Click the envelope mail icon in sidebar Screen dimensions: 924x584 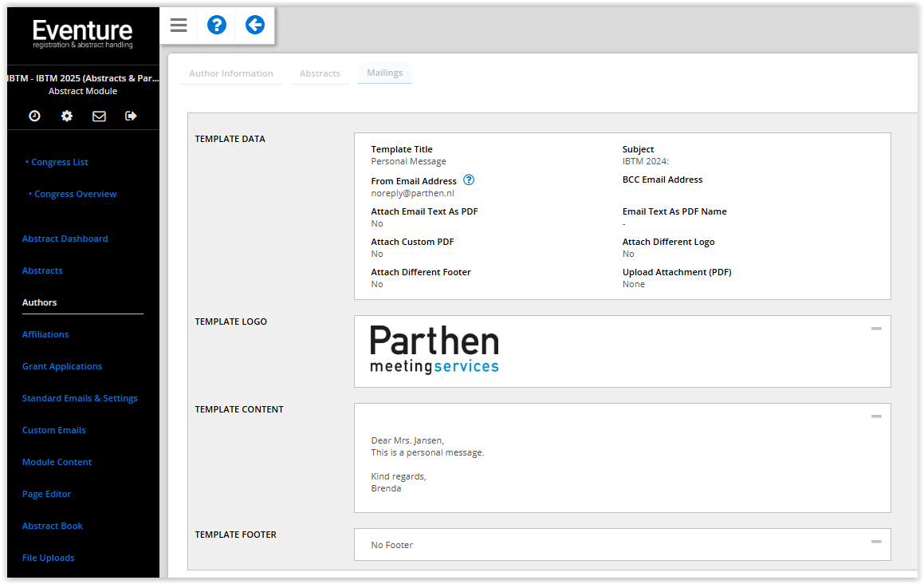(x=99, y=116)
